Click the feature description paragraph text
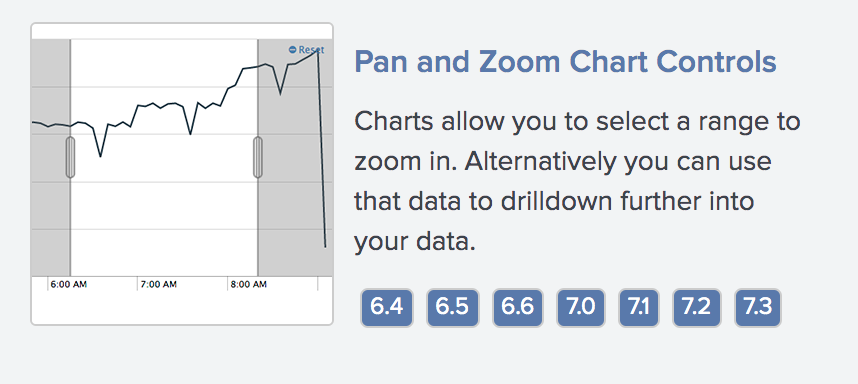 [x=577, y=182]
